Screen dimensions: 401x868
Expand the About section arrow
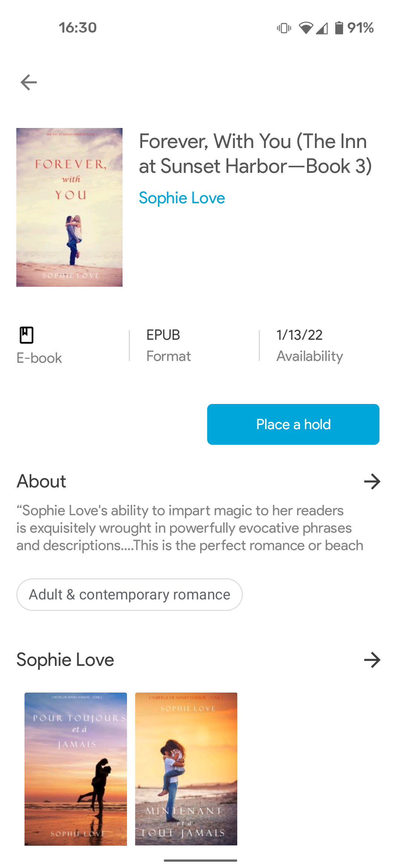pyautogui.click(x=372, y=481)
